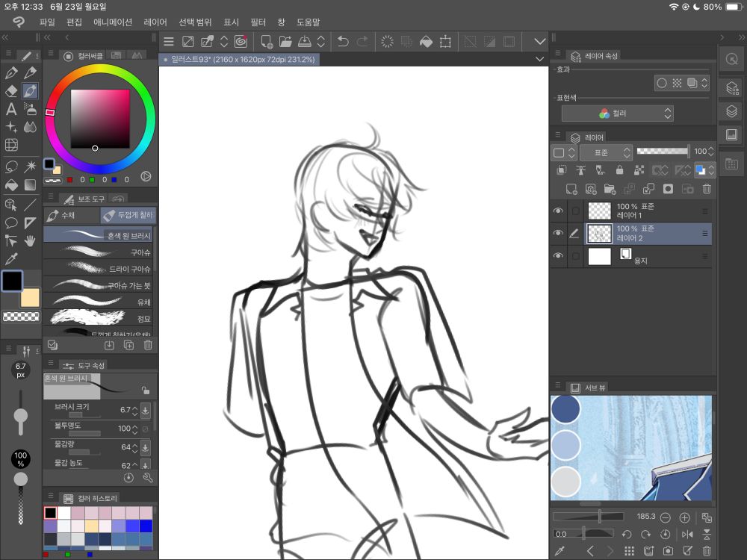Toggle clip to layer below icon
Image resolution: width=747 pixels, height=560 pixels.
pos(562,170)
